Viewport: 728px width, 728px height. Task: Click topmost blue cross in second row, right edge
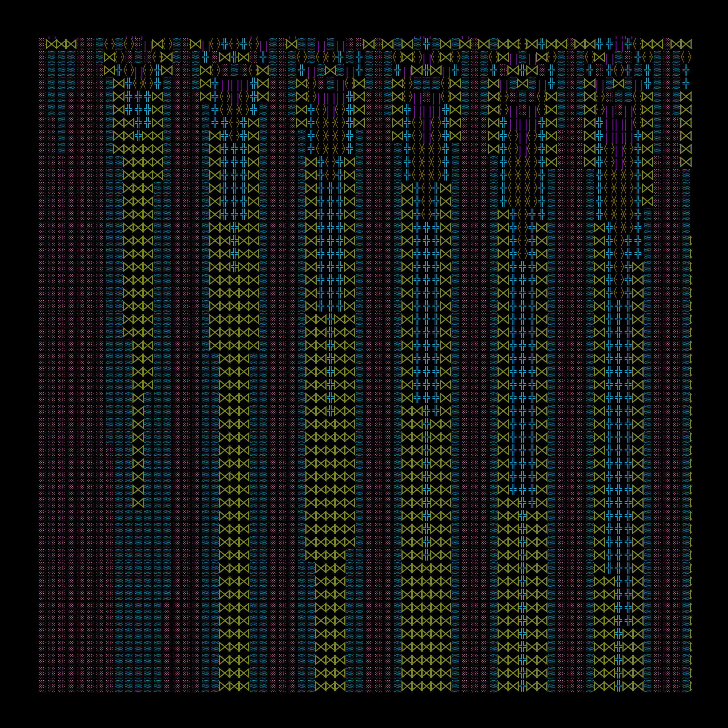pos(686,71)
